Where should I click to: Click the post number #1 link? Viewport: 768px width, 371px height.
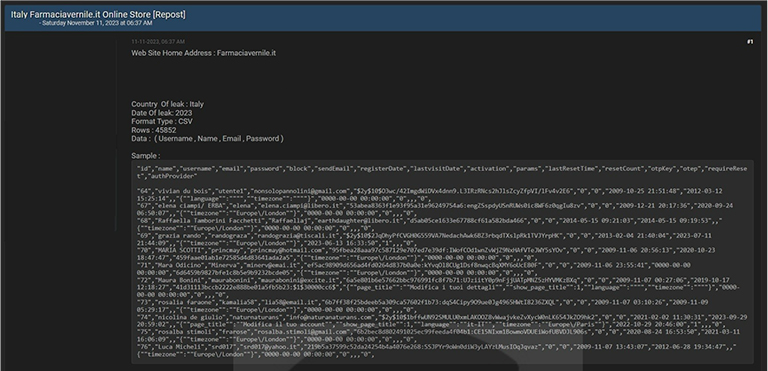[750, 42]
